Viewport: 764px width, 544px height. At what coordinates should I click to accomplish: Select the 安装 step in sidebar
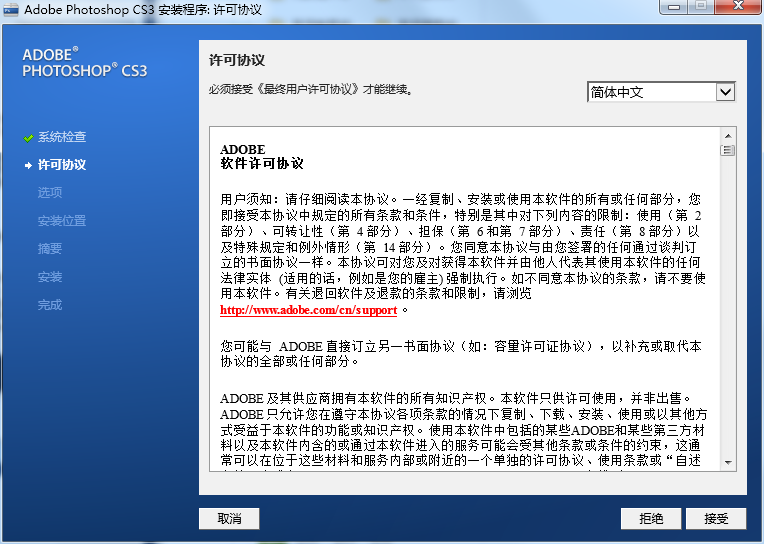[x=50, y=277]
